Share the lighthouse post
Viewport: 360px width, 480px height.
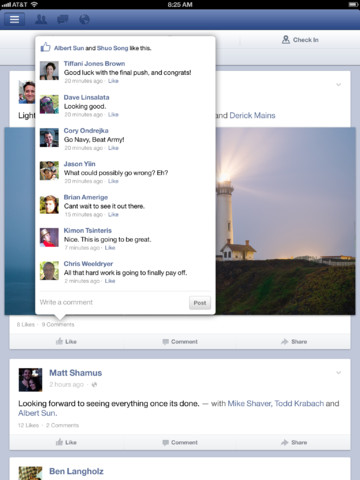pos(294,342)
